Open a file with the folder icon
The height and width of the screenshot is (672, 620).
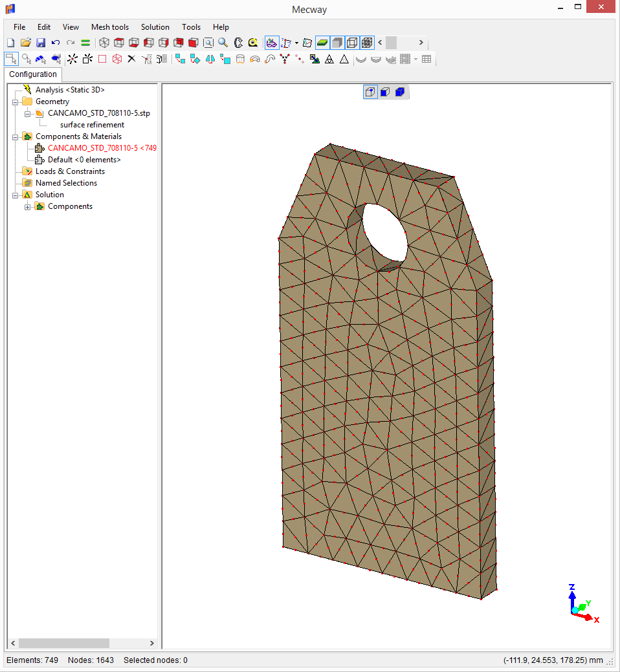(26, 43)
